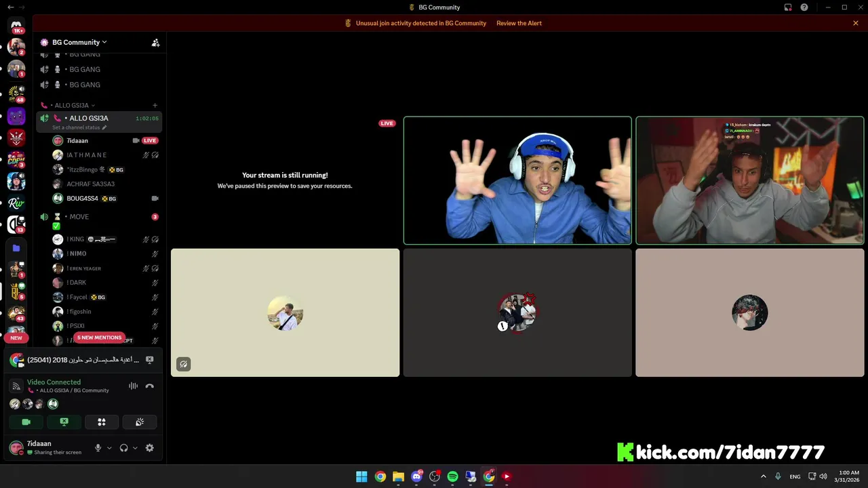Open the server folder icon
The height and width of the screenshot is (488, 868).
[x=16, y=248]
